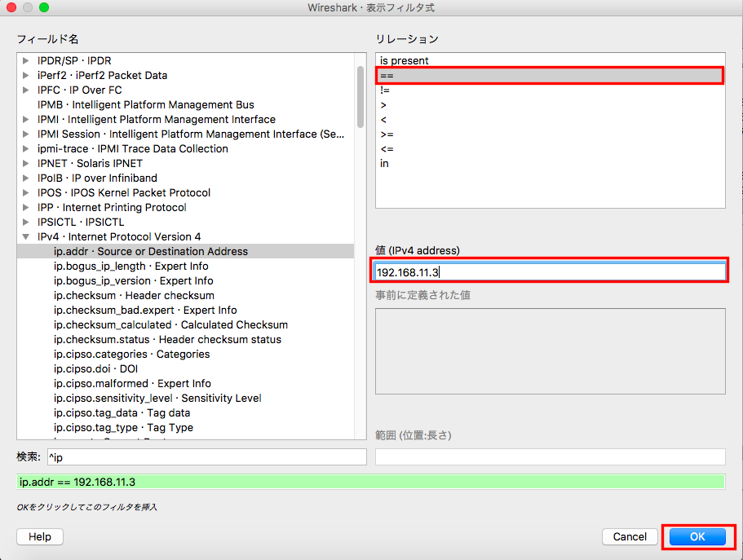743x560 pixels.
Task: Choose the 'in' relation
Action: [x=551, y=164]
